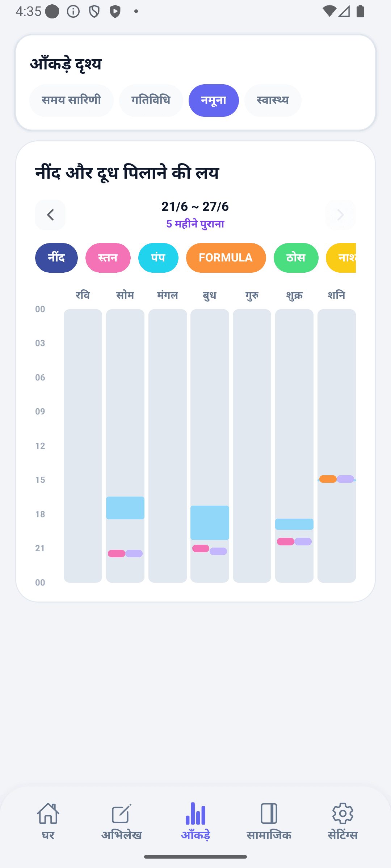Open the घर home tab icon
The height and width of the screenshot is (868, 391).
point(48,813)
